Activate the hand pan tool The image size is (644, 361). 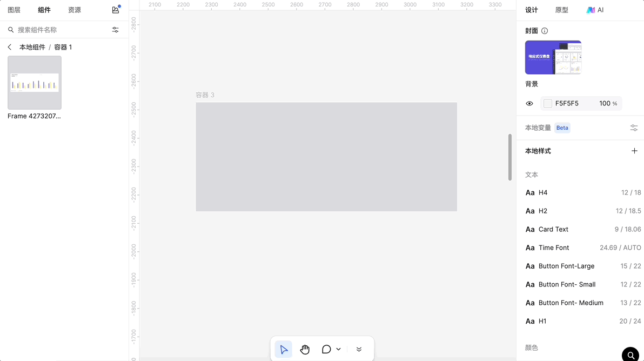[x=305, y=349]
